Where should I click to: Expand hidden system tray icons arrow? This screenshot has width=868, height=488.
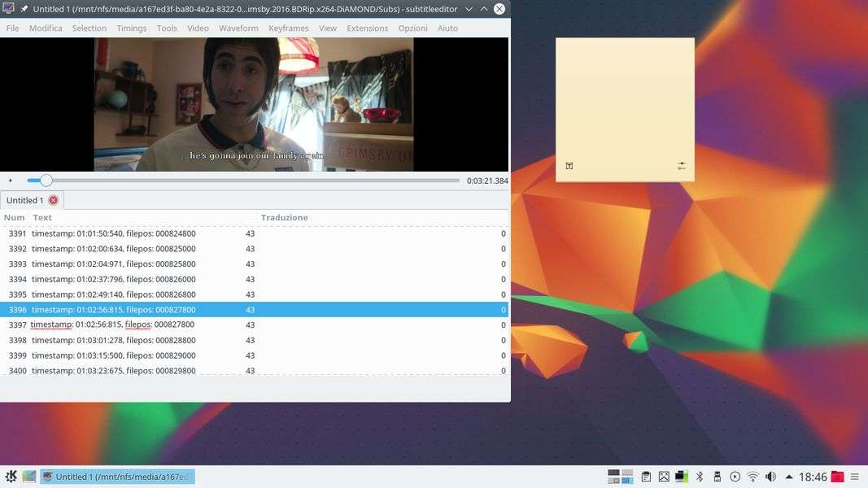coord(789,477)
